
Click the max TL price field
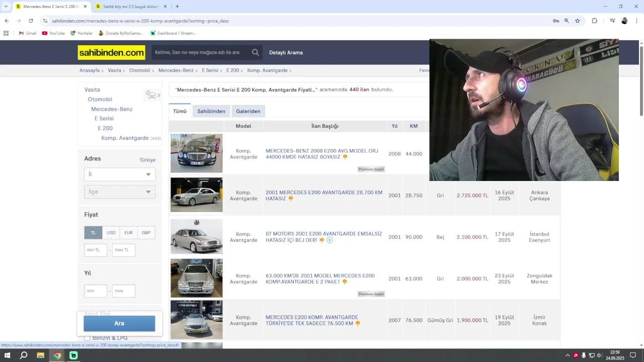[x=124, y=250]
